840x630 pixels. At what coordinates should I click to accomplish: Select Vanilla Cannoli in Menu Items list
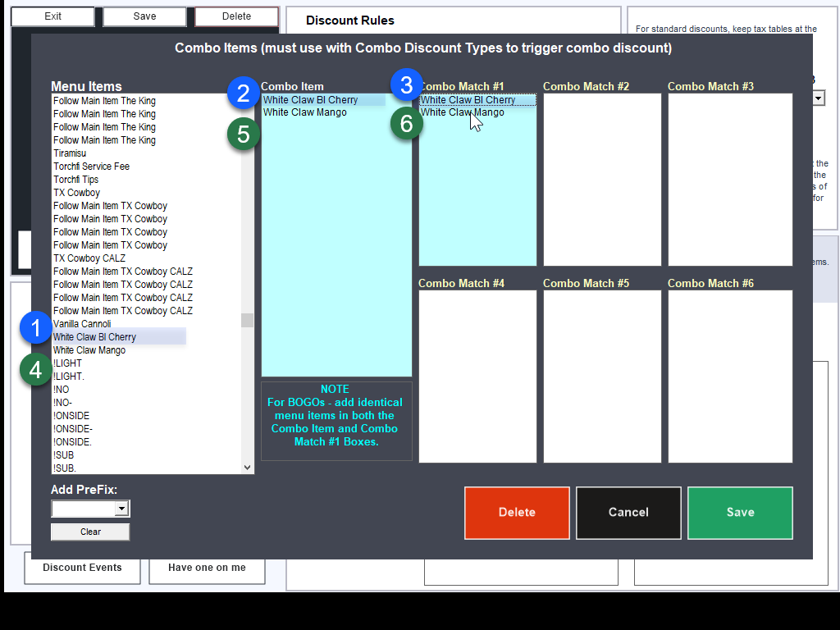[x=82, y=324]
